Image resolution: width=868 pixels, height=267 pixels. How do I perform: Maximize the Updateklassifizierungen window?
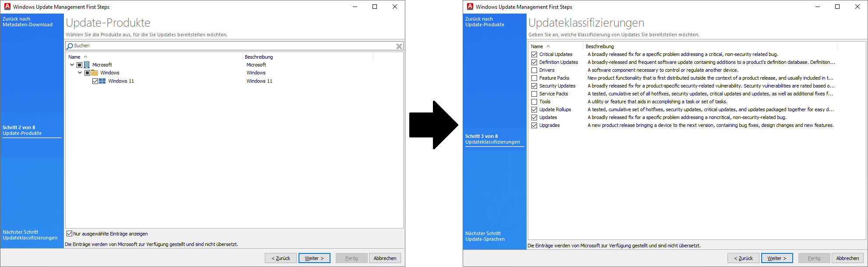coord(837,7)
